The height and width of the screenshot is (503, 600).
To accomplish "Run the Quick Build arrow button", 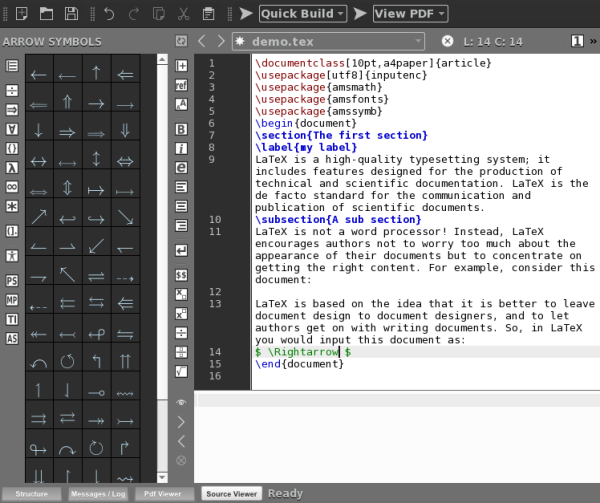I will [245, 14].
